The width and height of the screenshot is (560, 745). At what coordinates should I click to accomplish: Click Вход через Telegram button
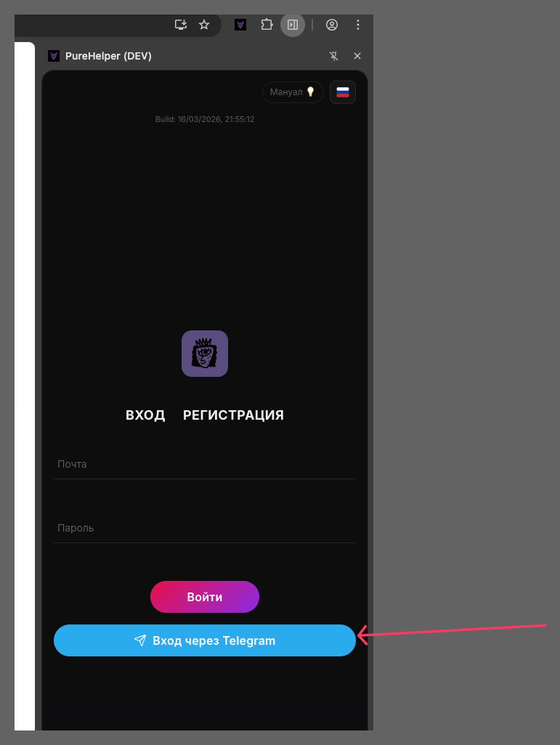[x=205, y=640]
